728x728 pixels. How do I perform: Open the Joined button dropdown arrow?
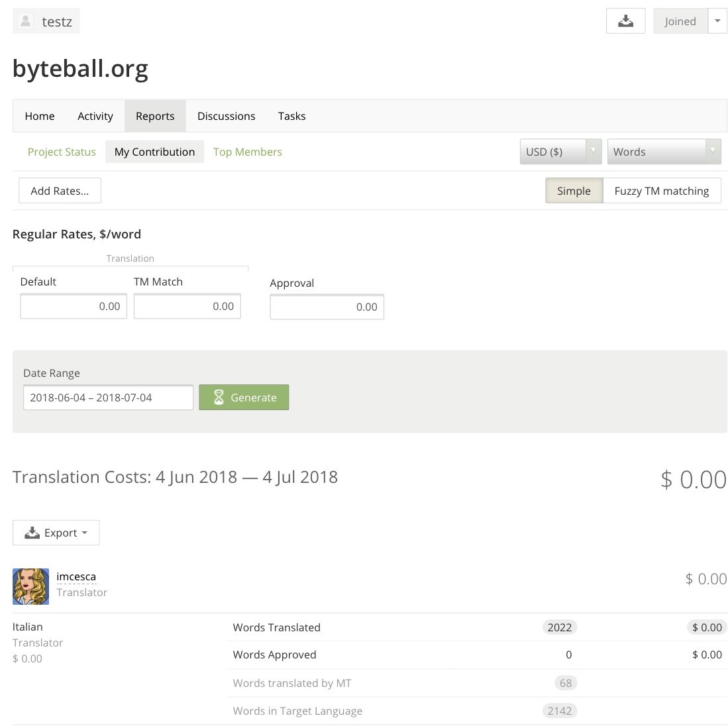tap(717, 21)
